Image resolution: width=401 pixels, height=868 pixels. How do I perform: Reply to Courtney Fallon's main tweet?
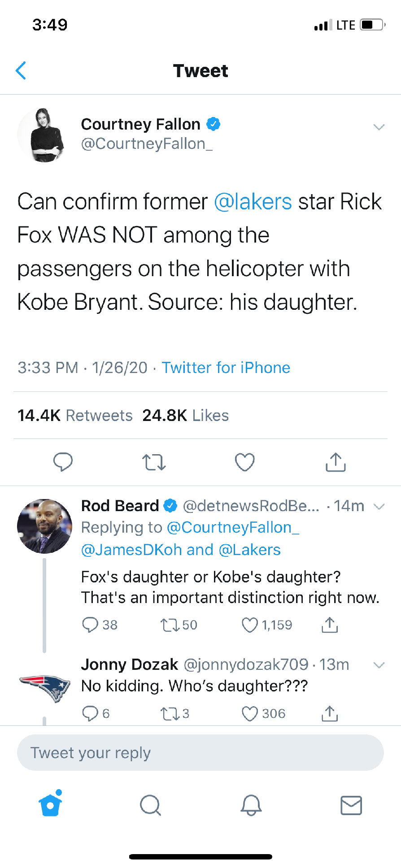coord(63,462)
